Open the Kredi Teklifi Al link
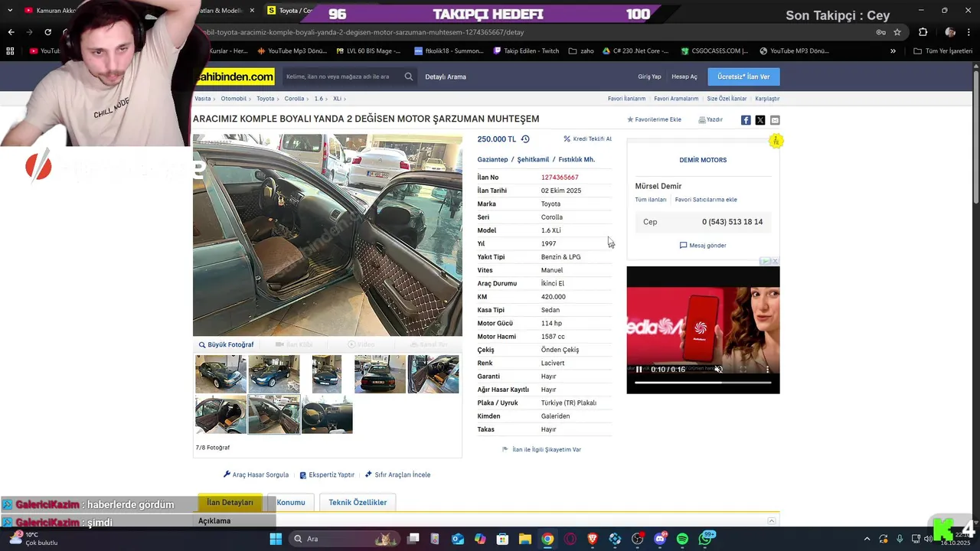980x551 pixels. point(587,139)
